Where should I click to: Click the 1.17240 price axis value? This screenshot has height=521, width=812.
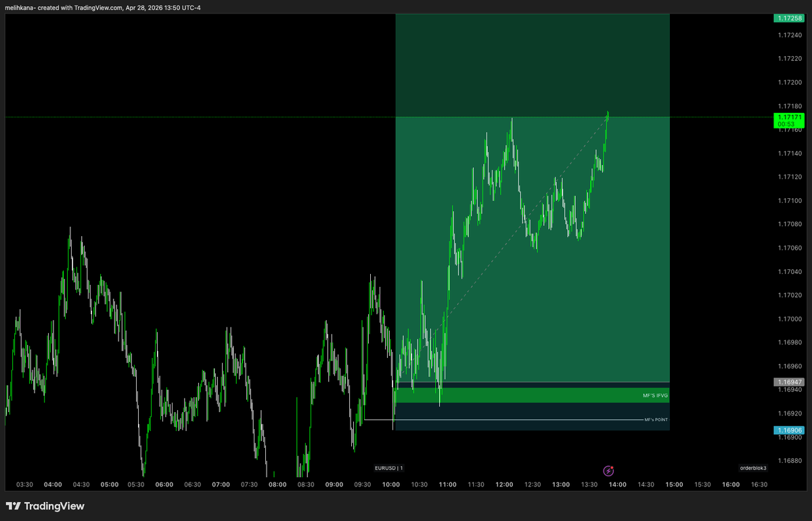pos(790,35)
